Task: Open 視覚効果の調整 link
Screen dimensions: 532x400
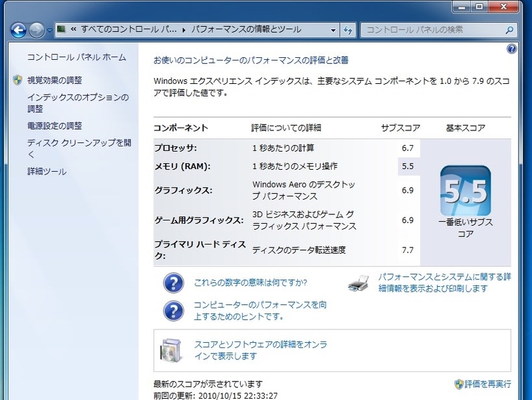Action: pos(55,80)
